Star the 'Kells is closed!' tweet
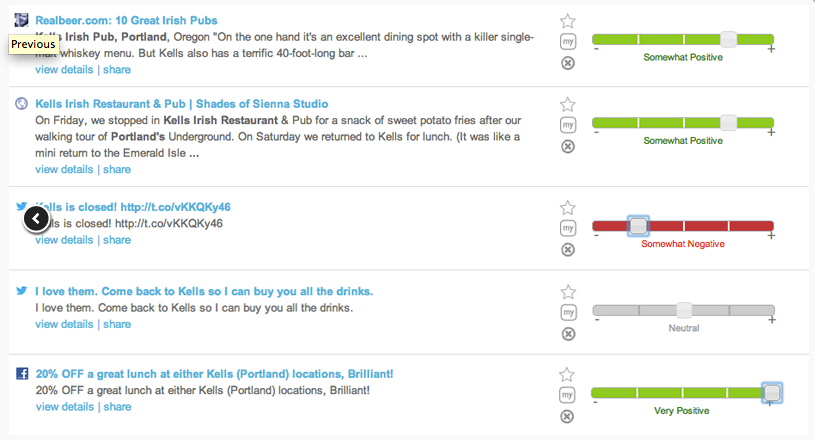 point(568,208)
